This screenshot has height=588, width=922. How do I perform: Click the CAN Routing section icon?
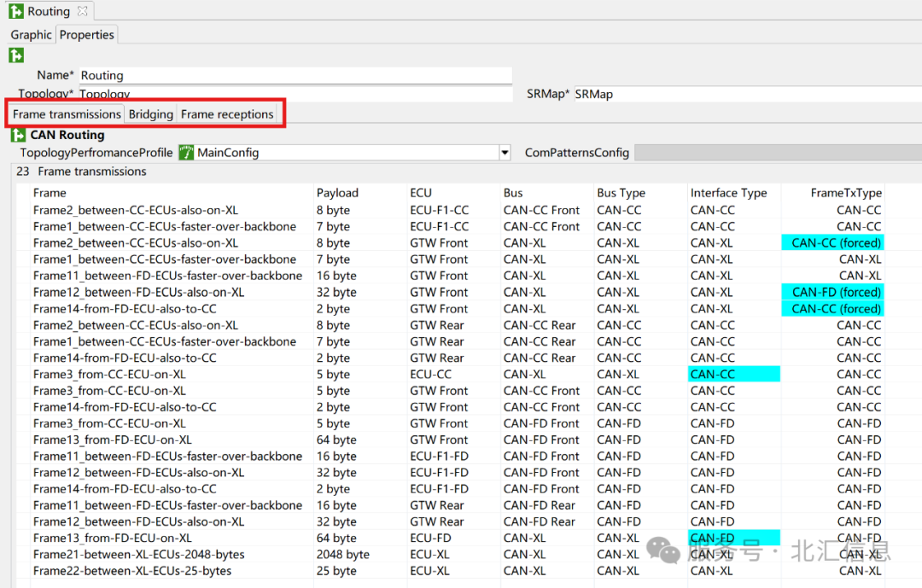tap(18, 135)
